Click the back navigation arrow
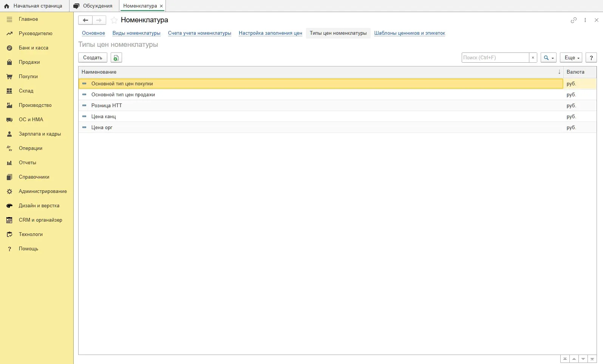Screen dimensions: 603x364 click(85, 20)
